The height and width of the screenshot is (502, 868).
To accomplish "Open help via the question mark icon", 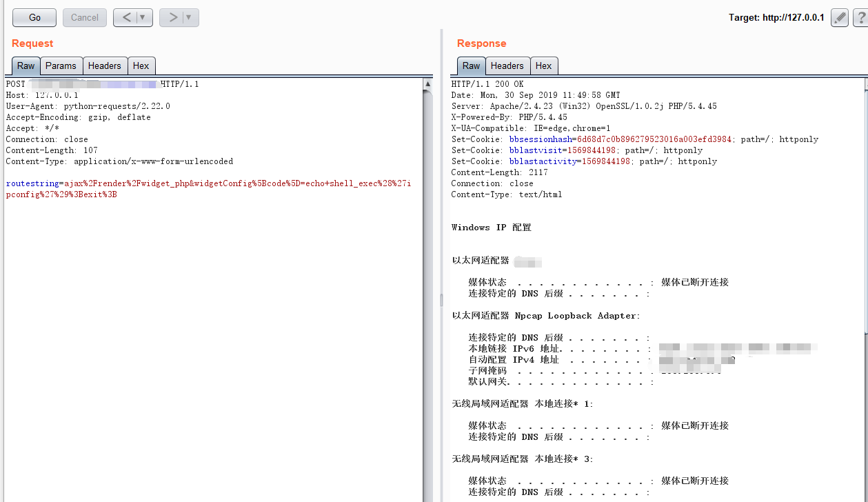I will 860,18.
